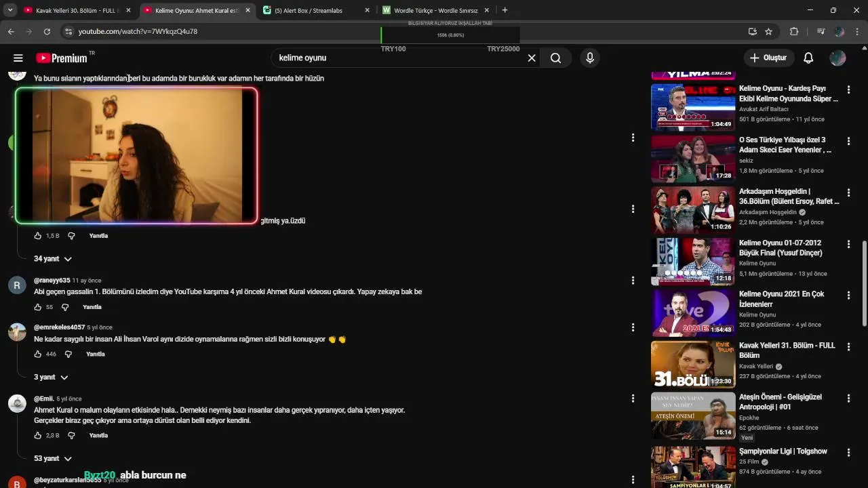Open Kavak Yelleri 31. Bölüm thumbnail

pyautogui.click(x=693, y=364)
